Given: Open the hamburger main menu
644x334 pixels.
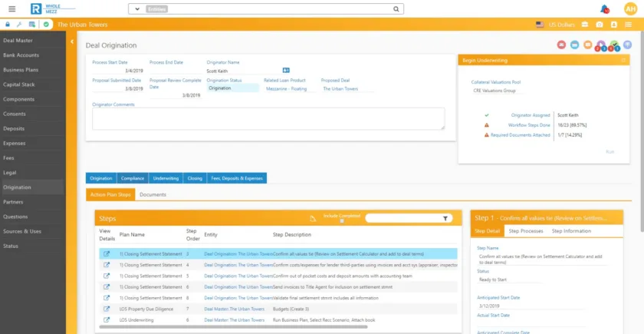Looking at the screenshot, I should pyautogui.click(x=12, y=8).
